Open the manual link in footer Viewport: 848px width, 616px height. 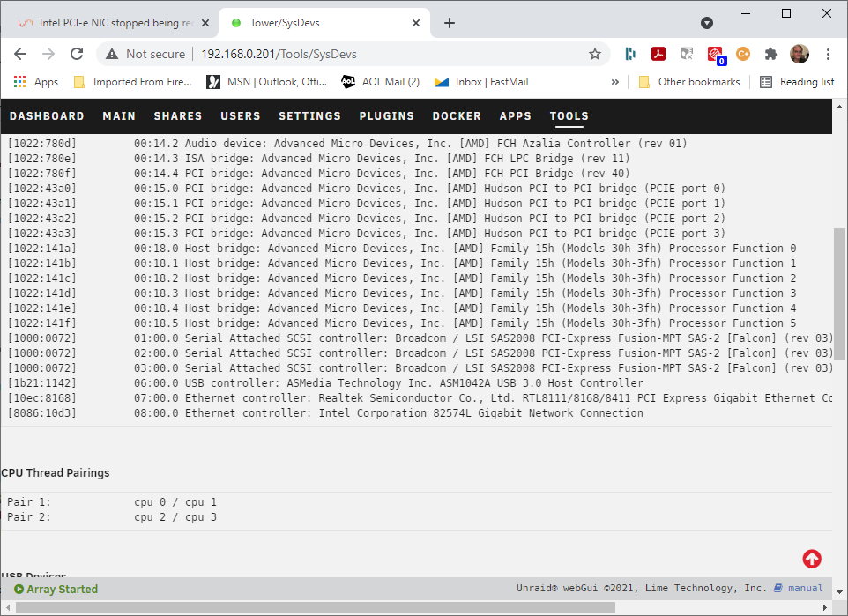(x=805, y=588)
